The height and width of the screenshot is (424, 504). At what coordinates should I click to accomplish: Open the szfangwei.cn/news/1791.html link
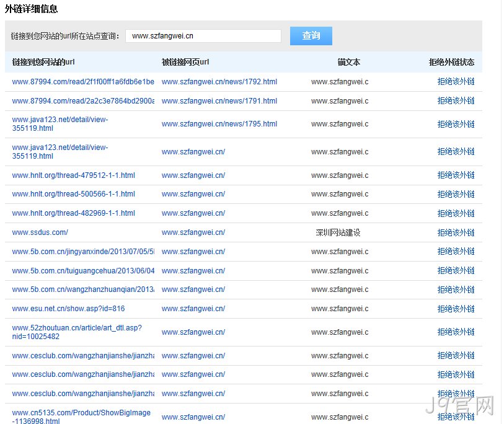219,101
